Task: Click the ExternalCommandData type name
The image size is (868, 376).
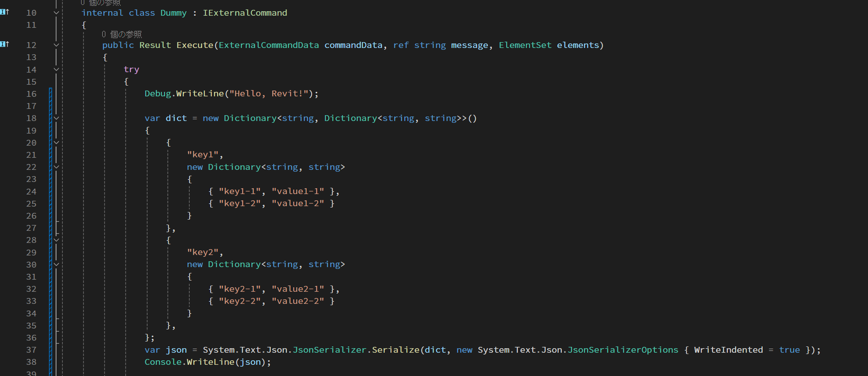Action: 269,45
